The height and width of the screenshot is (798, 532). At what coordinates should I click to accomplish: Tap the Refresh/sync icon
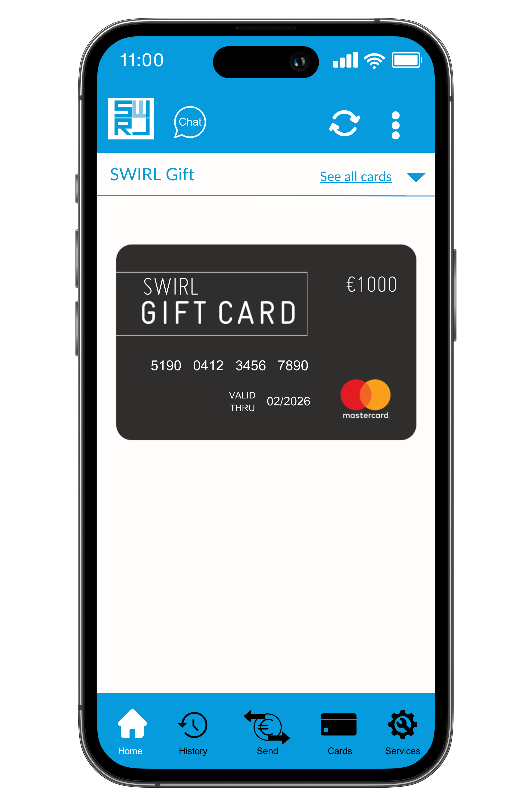click(x=343, y=123)
